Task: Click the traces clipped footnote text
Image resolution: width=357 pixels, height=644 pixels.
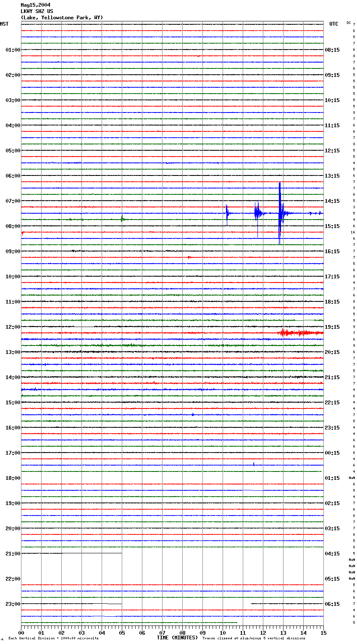Action: pyautogui.click(x=254, y=639)
